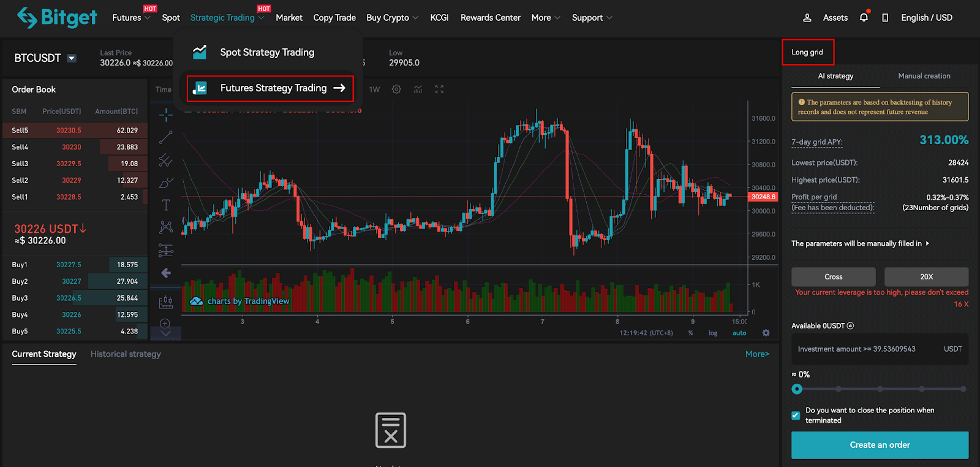Expand manually filled parameters arrow
980x467 pixels.
coord(927,243)
